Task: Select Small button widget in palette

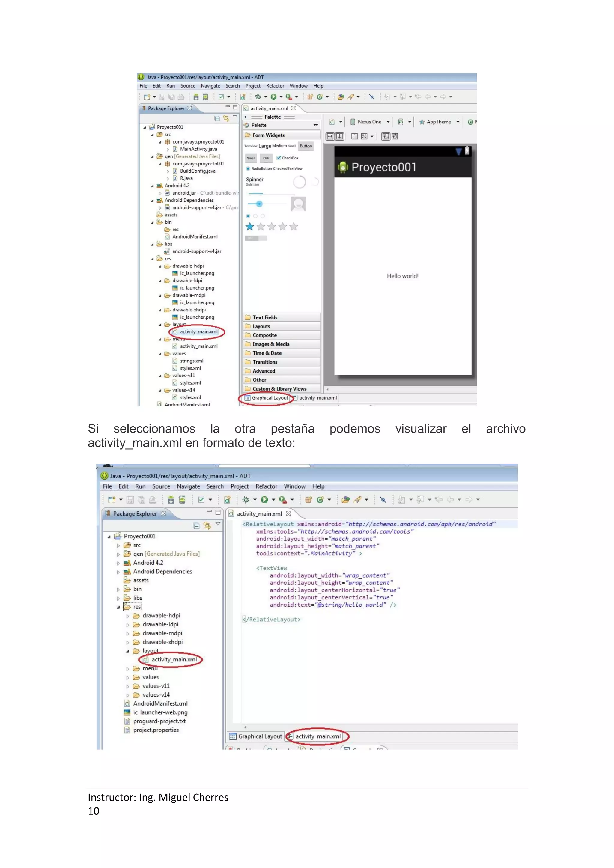Action: [251, 158]
